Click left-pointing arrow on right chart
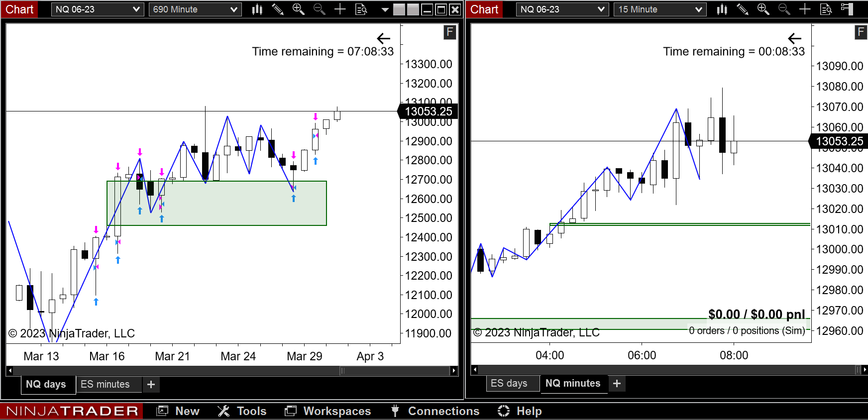 pyautogui.click(x=795, y=38)
